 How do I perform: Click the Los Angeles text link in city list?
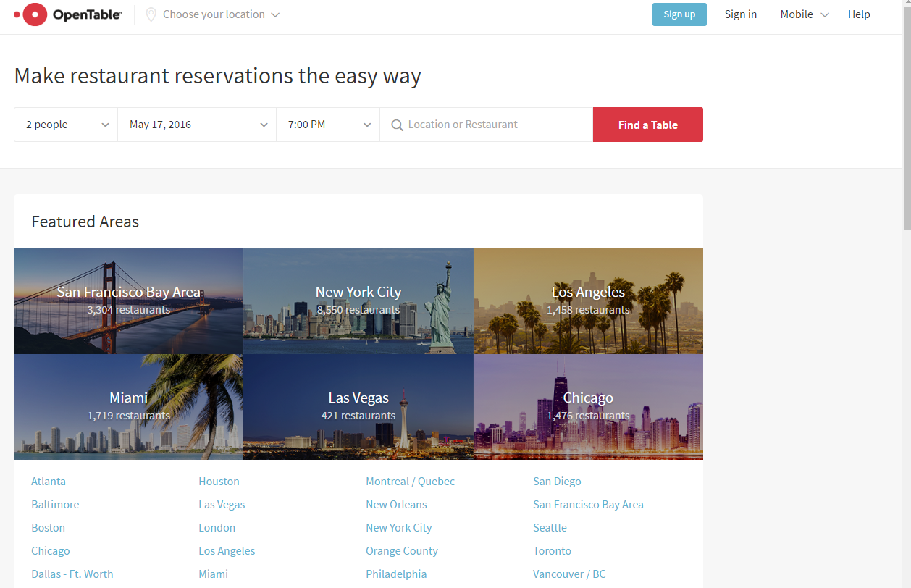pos(227,550)
